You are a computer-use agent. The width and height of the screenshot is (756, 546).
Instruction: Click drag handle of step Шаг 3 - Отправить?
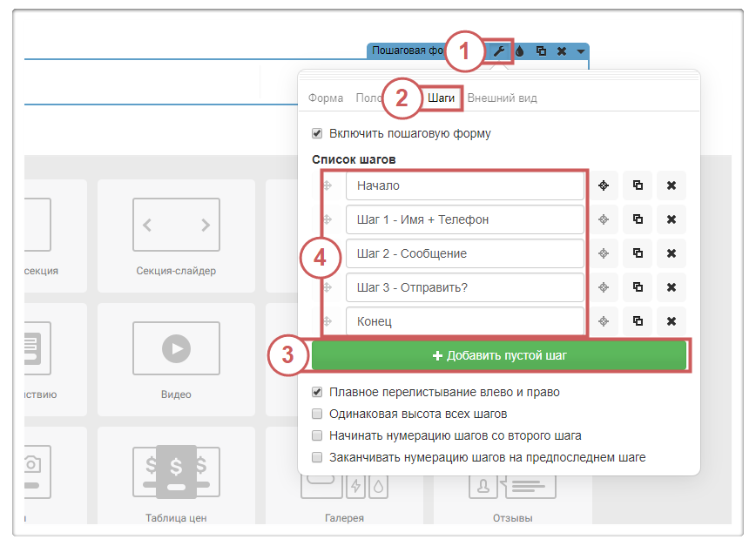coord(327,287)
